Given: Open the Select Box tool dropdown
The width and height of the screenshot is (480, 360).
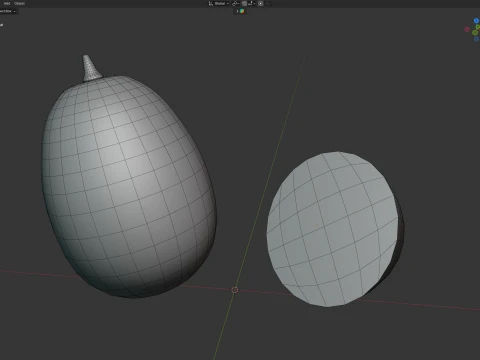Looking at the screenshot, I should click(7, 11).
